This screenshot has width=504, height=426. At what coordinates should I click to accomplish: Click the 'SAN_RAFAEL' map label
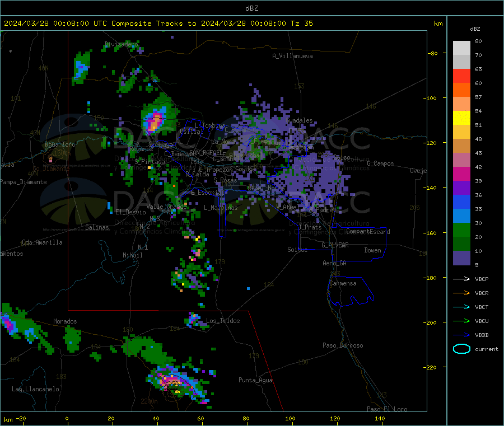pyautogui.click(x=206, y=153)
